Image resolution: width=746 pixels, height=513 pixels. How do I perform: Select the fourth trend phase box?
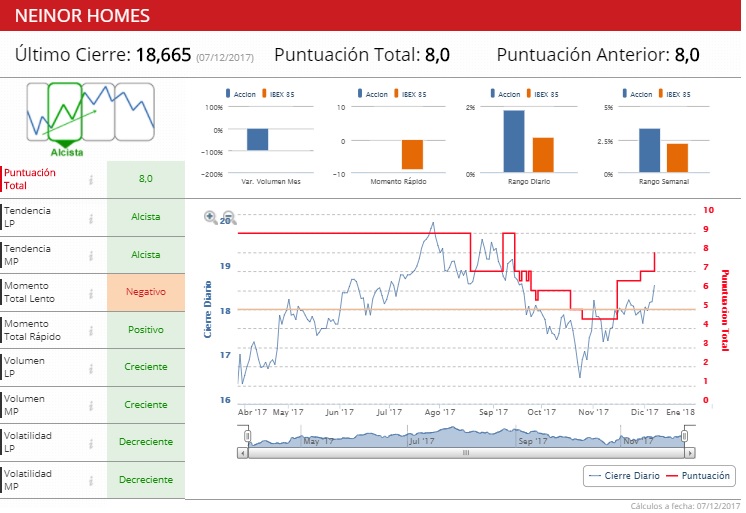click(x=135, y=111)
